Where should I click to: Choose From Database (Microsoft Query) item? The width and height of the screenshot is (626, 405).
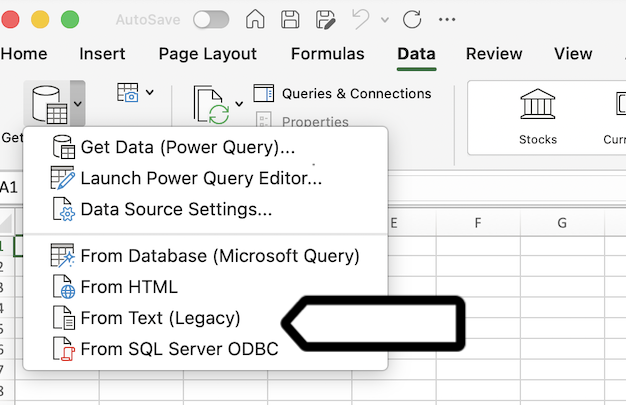click(206, 256)
